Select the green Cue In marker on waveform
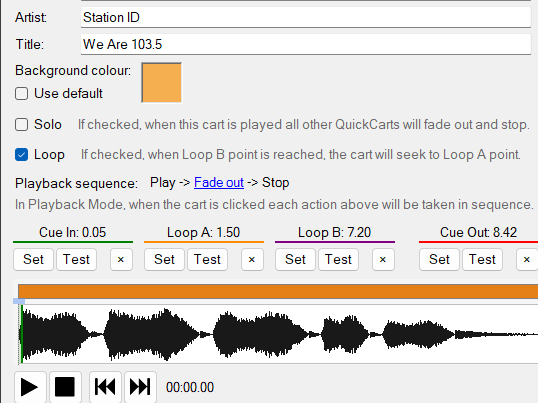 coord(22,334)
